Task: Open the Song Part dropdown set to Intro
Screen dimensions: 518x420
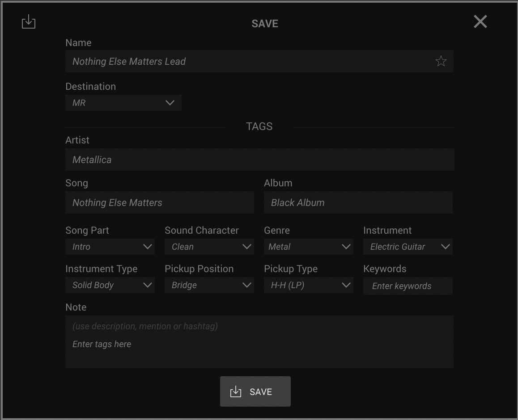Action: (110, 247)
